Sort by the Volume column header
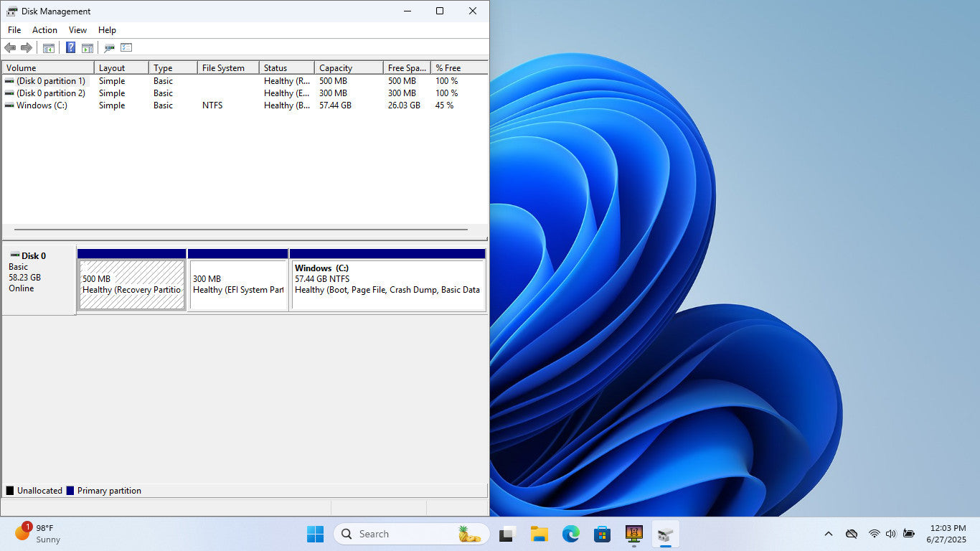This screenshot has width=980, height=551. (x=48, y=68)
